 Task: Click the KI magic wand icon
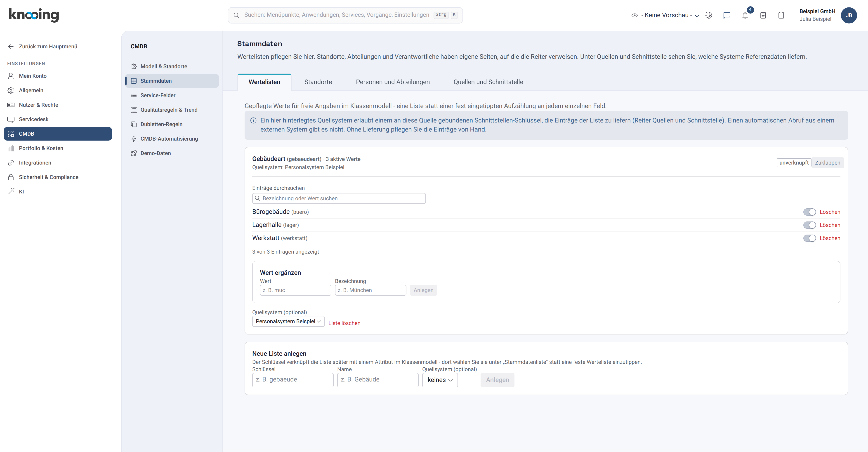11,192
